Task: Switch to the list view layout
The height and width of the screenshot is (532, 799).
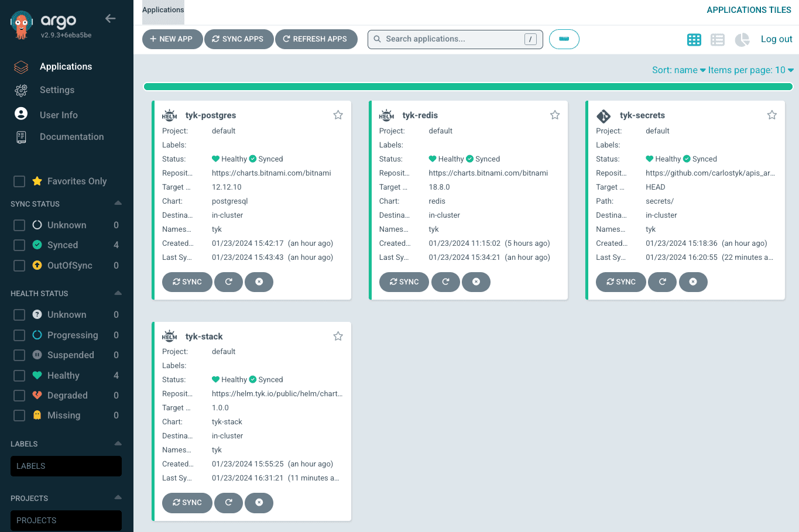Action: (718, 39)
